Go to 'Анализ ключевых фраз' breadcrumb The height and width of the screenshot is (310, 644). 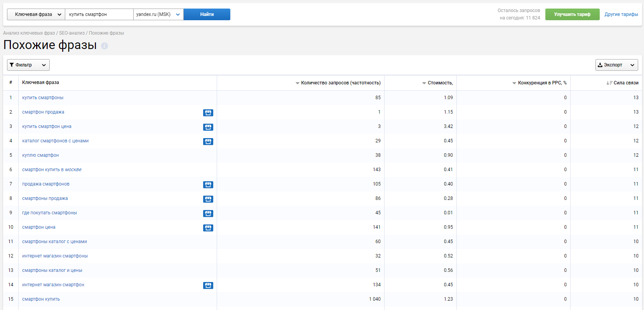[29, 33]
